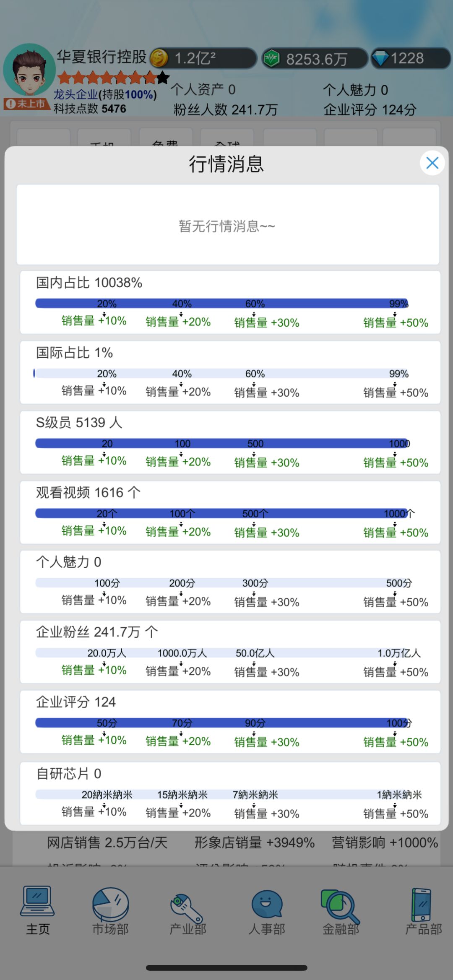The width and height of the screenshot is (453, 980).
Task: Tap the 国际占比 progress bar
Action: coord(222,373)
